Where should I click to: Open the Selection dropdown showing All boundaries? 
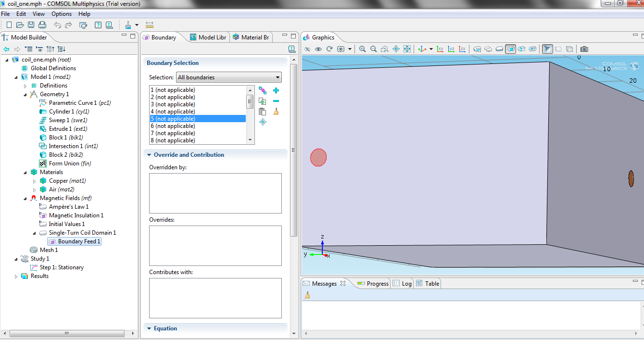click(x=228, y=77)
